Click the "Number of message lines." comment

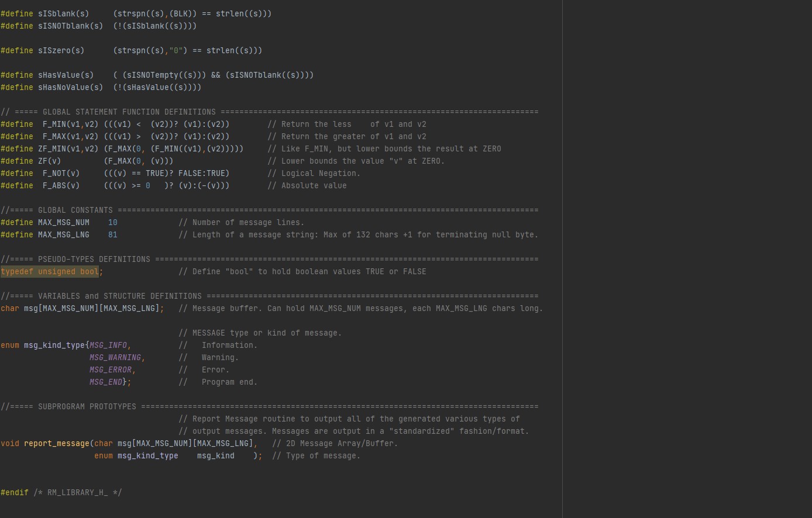point(242,223)
